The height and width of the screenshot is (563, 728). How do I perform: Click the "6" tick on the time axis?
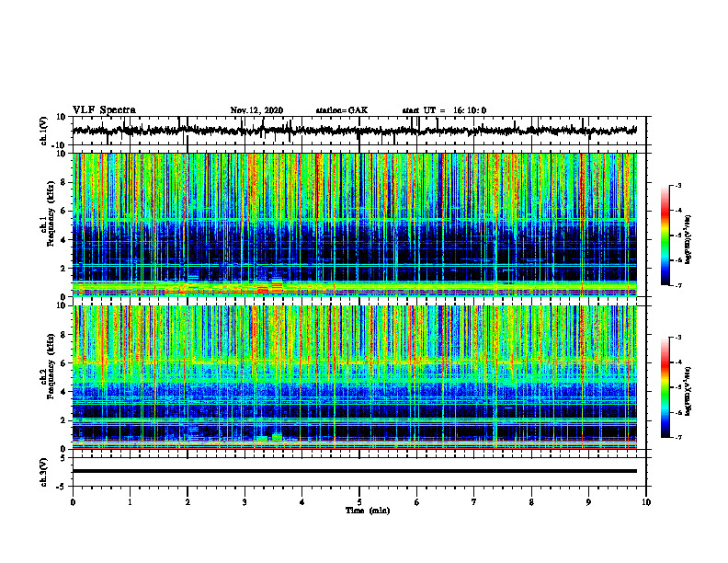point(417,502)
